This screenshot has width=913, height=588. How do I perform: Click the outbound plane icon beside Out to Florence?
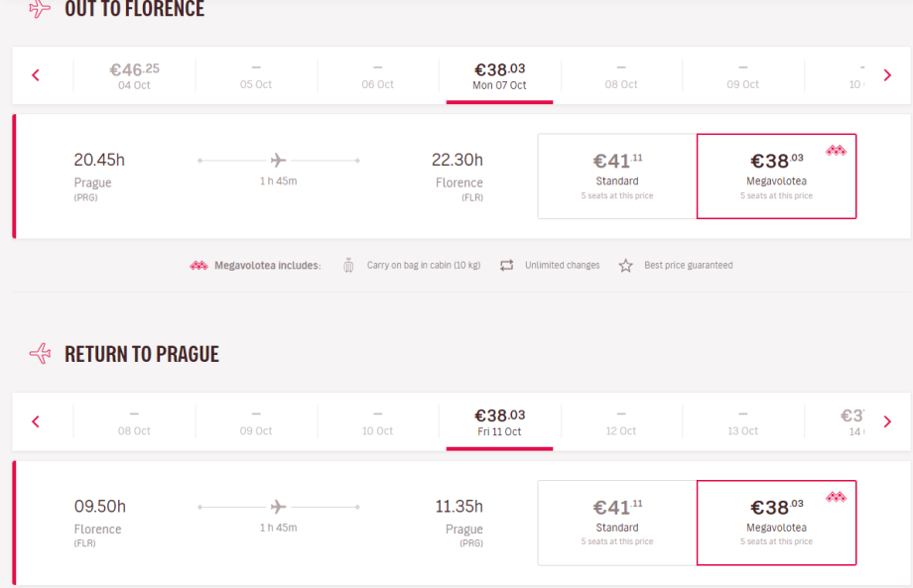[x=40, y=9]
